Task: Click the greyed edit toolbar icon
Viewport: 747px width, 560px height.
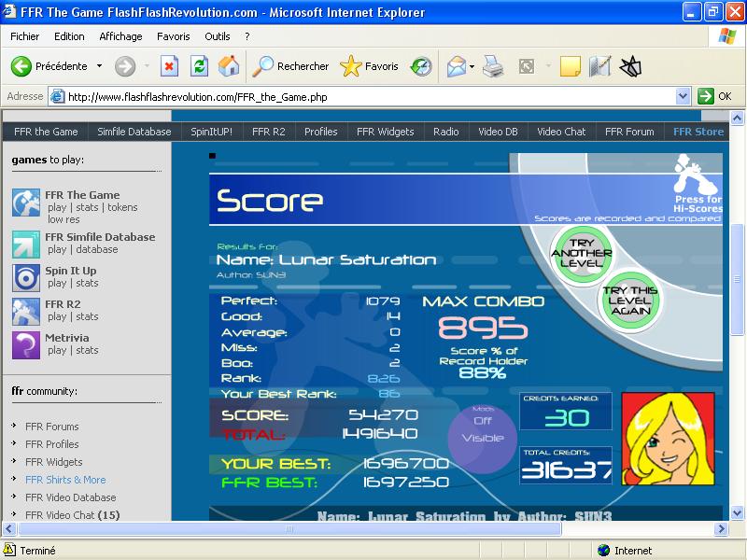Action: click(x=527, y=66)
